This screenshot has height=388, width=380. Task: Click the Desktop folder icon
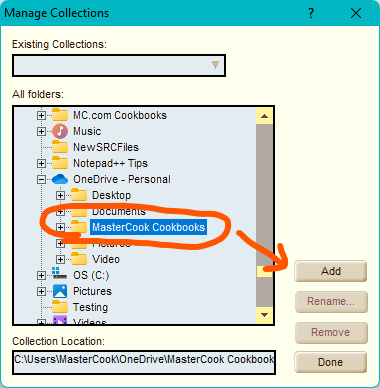pos(79,195)
